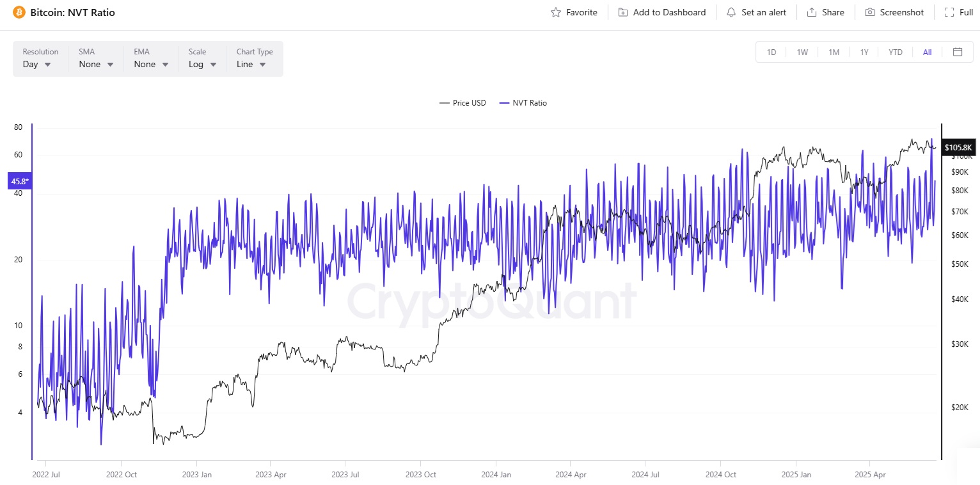Select the YTD time range
Viewport: 980px width, 485px height.
point(896,52)
